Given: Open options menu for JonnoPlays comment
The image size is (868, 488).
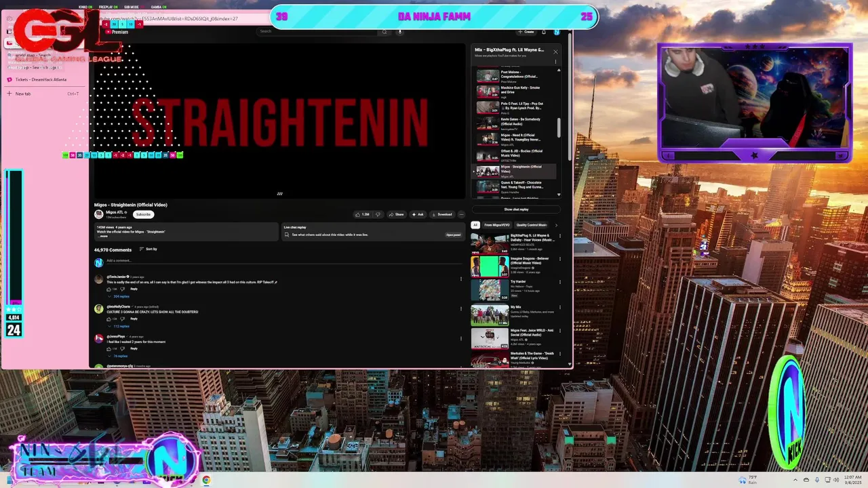Looking at the screenshot, I should [x=461, y=338].
